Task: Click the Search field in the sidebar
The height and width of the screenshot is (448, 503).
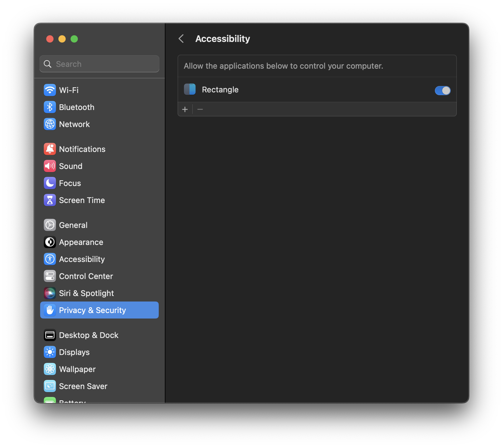Action: (x=99, y=64)
